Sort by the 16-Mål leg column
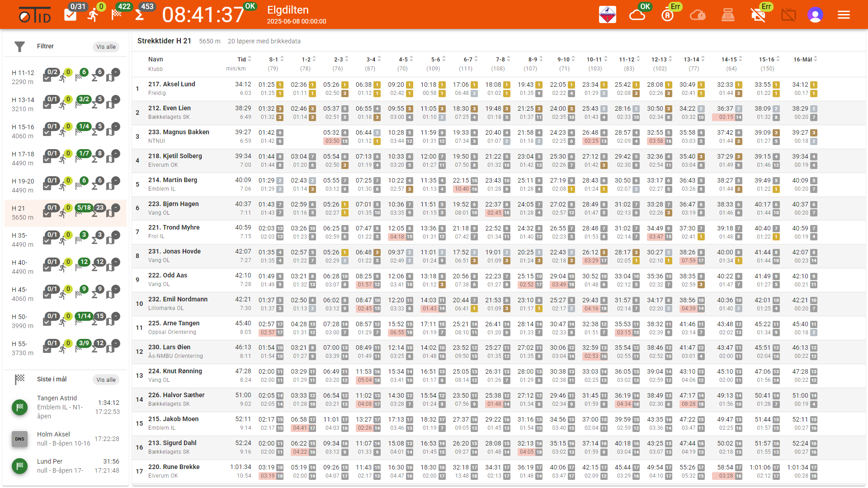 tap(805, 59)
